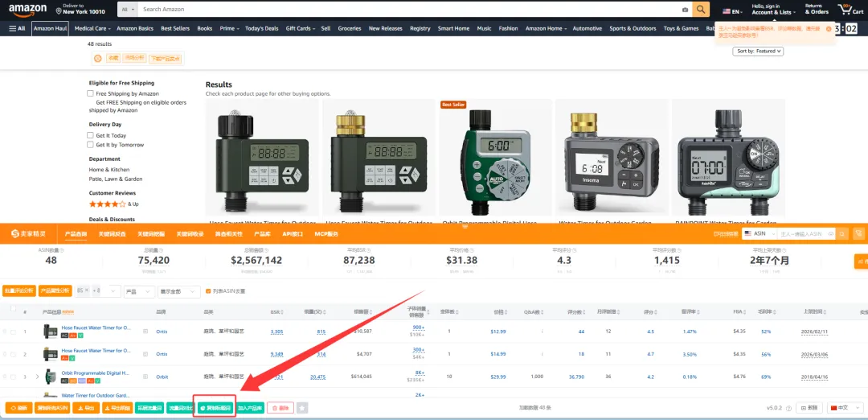868x420 pixels.
Task: Click the round orange plugin icon under 48 results
Action: click(x=98, y=58)
